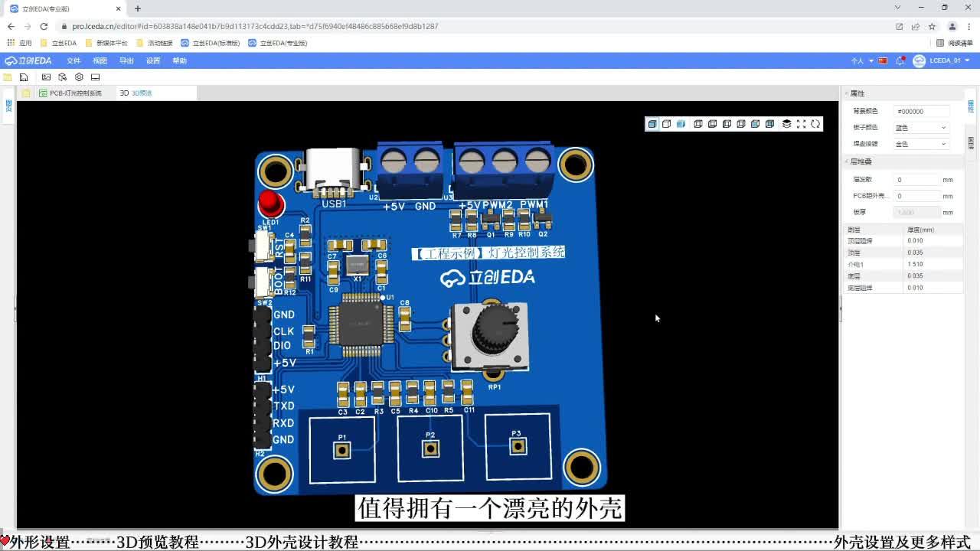Image resolution: width=980 pixels, height=551 pixels.
Task: Open the board color 蓝色 dropdown
Action: click(922, 128)
